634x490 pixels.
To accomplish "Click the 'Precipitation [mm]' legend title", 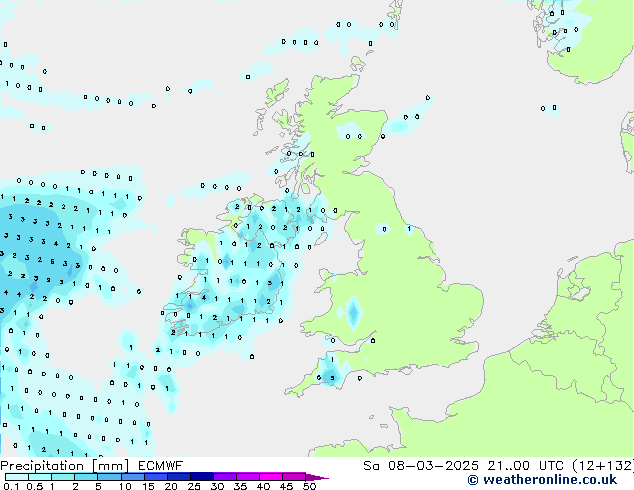I will click(65, 466).
